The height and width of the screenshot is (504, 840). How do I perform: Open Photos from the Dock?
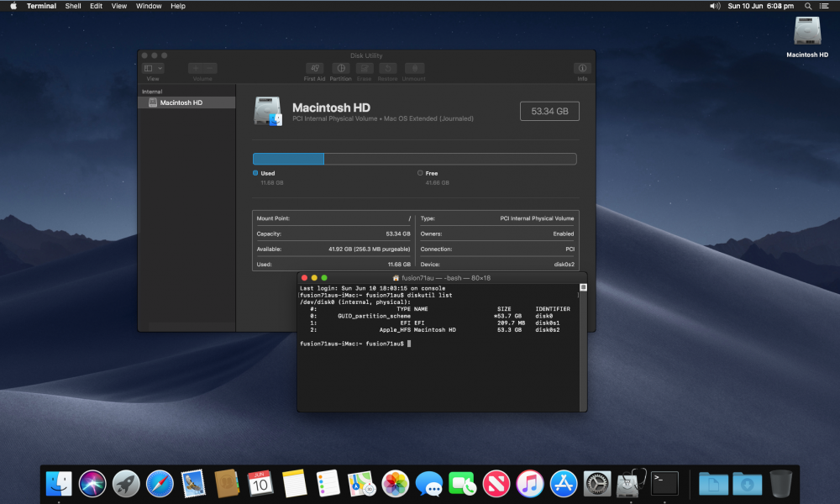pyautogui.click(x=396, y=484)
